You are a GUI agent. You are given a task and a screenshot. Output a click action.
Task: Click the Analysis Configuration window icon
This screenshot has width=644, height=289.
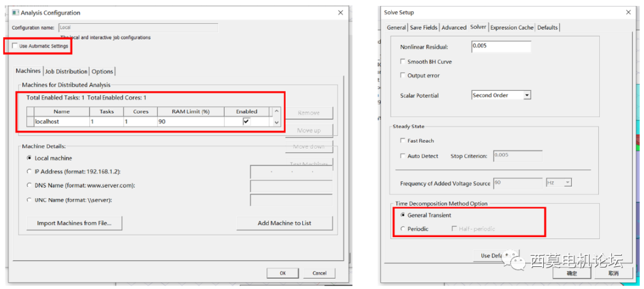16,13
